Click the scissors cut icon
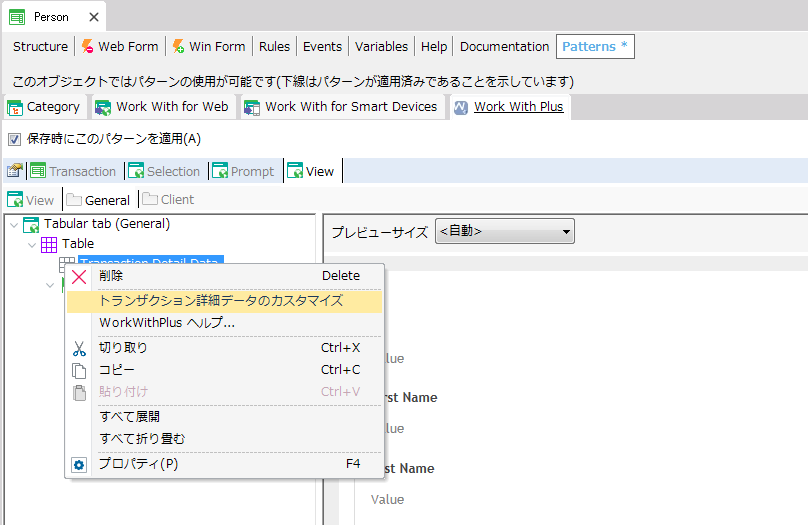Image resolution: width=808 pixels, height=525 pixels. point(79,349)
